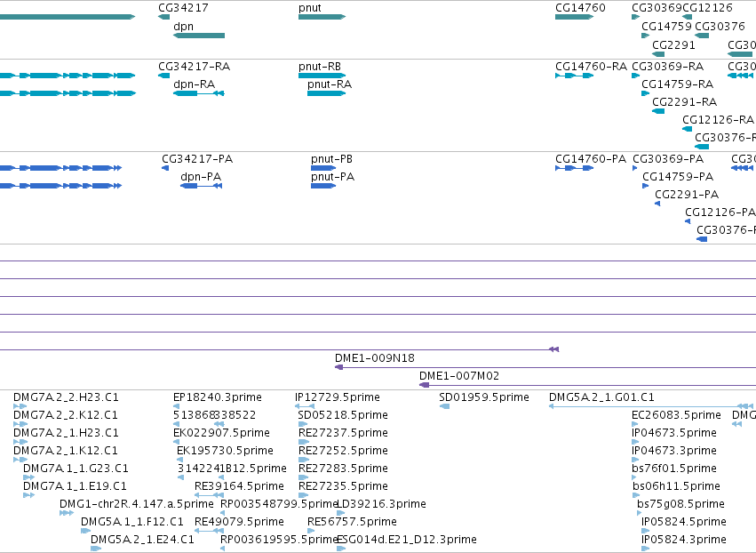756x553 pixels.
Task: Click the IP04673.3prime feature
Action: pyautogui.click(x=634, y=460)
